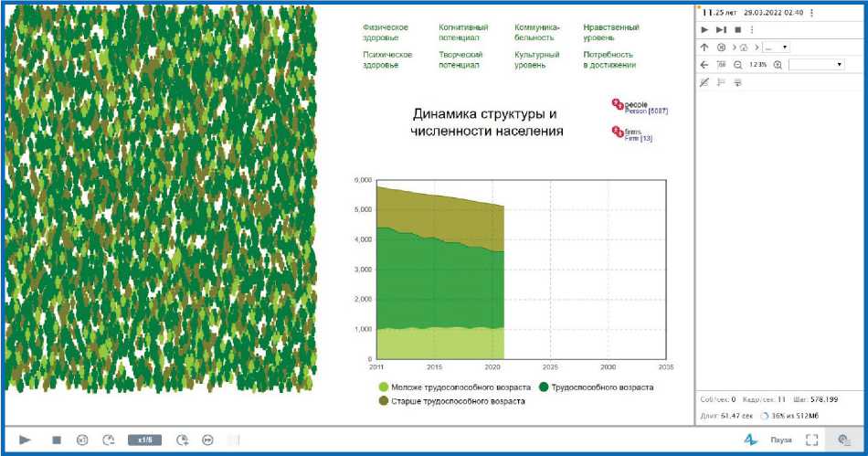Switch to virtual time fast-forward mode
Image resolution: width=868 pixels, height=456 pixels.
[207, 440]
